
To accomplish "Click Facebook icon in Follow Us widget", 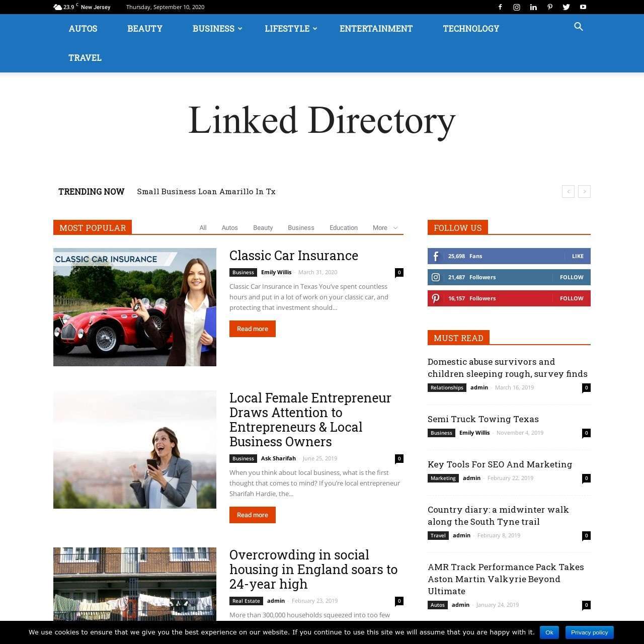I will click(436, 256).
